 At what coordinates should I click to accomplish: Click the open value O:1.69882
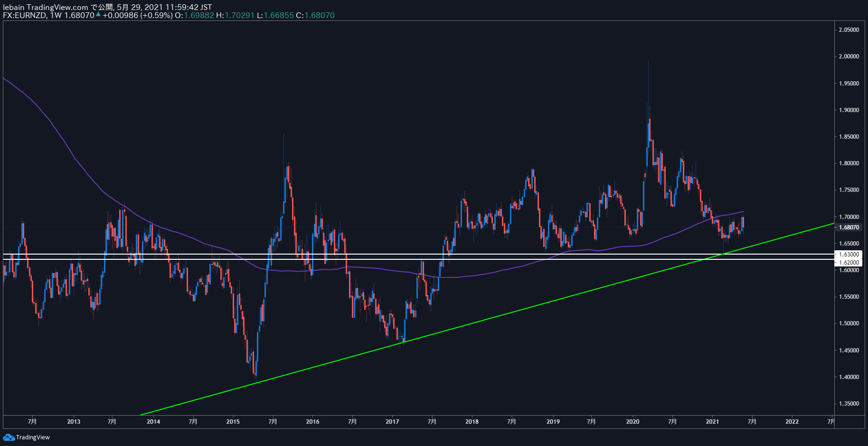(x=194, y=15)
